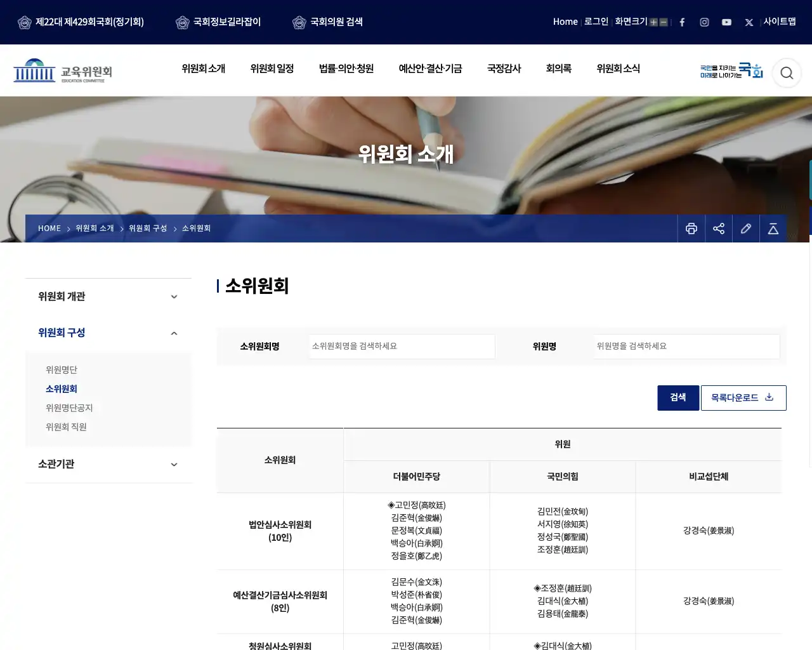Open the X (Twitter) icon link
This screenshot has width=812, height=650.
coord(749,22)
